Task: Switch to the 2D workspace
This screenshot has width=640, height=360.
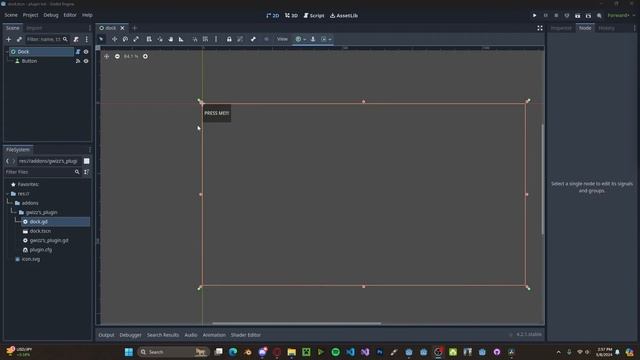Action: [x=273, y=16]
